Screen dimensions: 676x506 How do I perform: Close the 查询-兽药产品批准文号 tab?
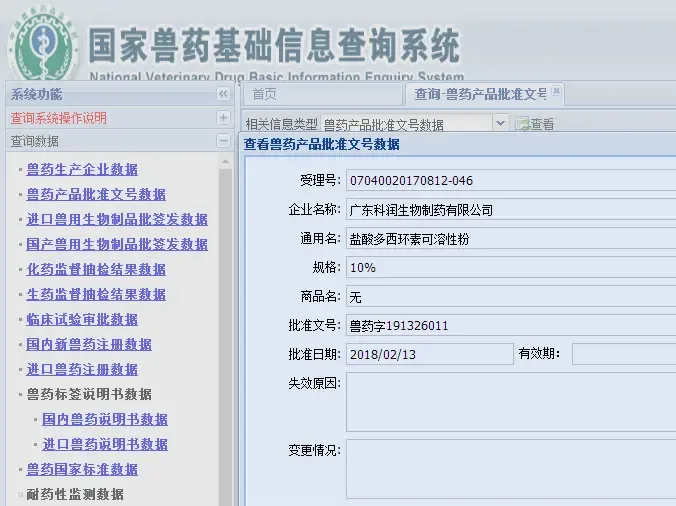(x=556, y=91)
